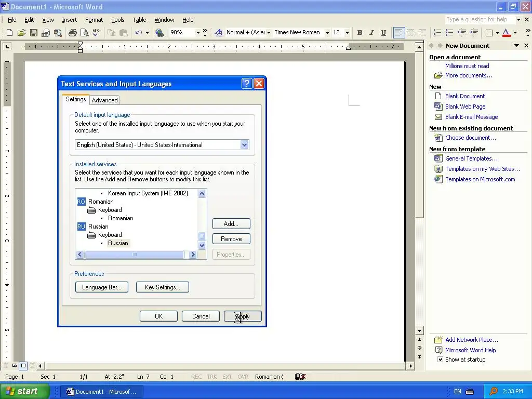Open the File menu
The width and height of the screenshot is (532, 399).
click(12, 20)
